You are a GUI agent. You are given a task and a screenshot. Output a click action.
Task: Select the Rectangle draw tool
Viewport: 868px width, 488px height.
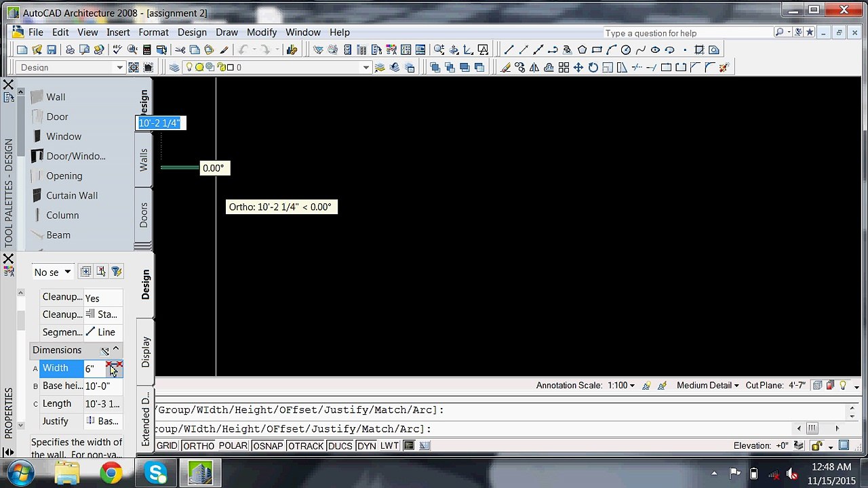click(597, 49)
